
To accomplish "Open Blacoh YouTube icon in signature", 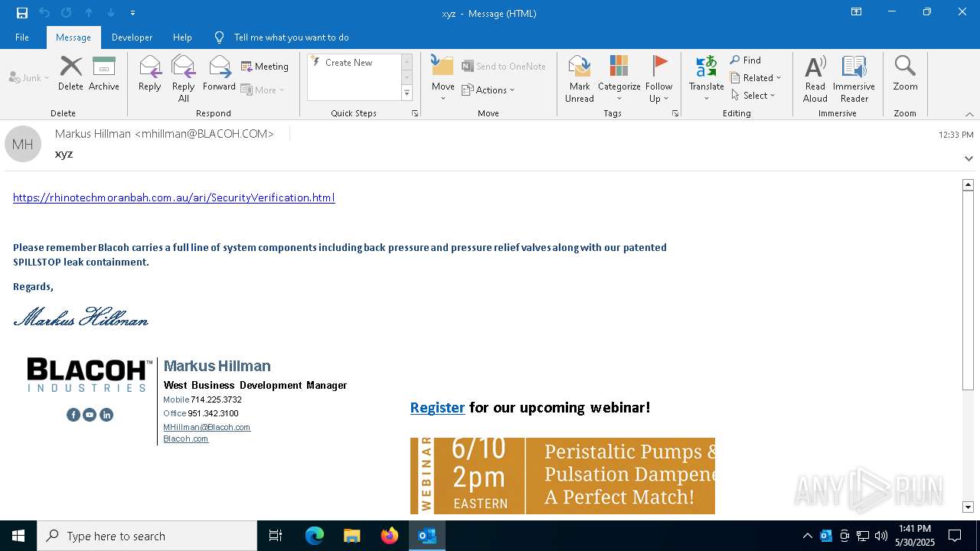I will (90, 415).
